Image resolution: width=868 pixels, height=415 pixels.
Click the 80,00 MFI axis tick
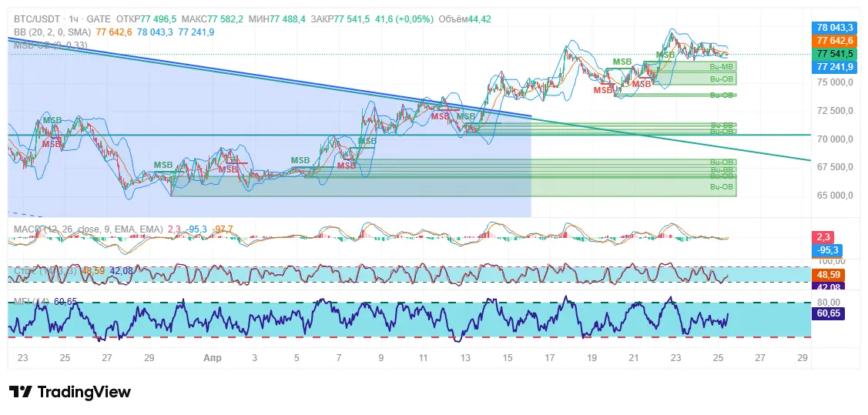tap(829, 302)
